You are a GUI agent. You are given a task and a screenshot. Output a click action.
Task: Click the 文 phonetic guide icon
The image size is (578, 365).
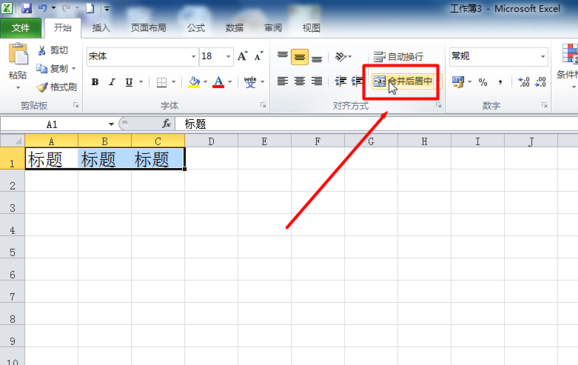coord(250,82)
